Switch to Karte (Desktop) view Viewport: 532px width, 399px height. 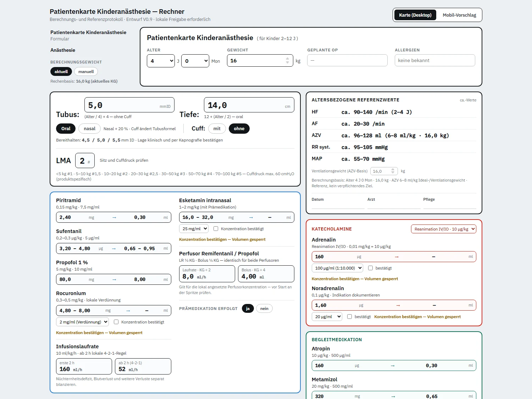coord(415,15)
